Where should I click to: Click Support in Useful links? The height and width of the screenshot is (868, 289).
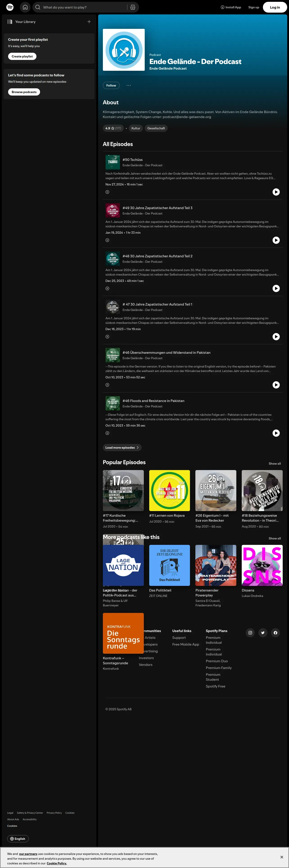179,638
